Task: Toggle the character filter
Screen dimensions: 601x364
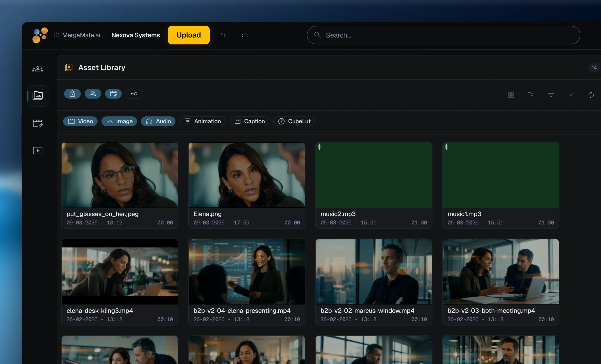Action: [93, 94]
